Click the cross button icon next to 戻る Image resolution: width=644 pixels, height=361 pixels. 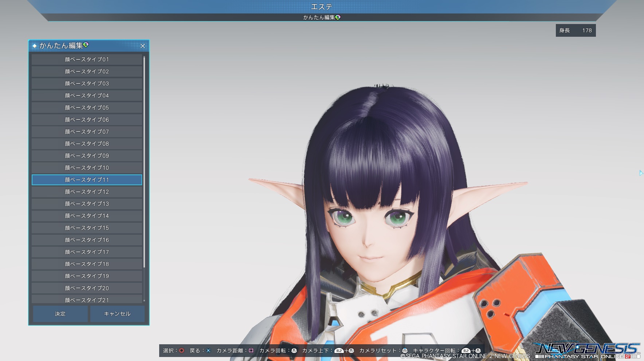[208, 350]
